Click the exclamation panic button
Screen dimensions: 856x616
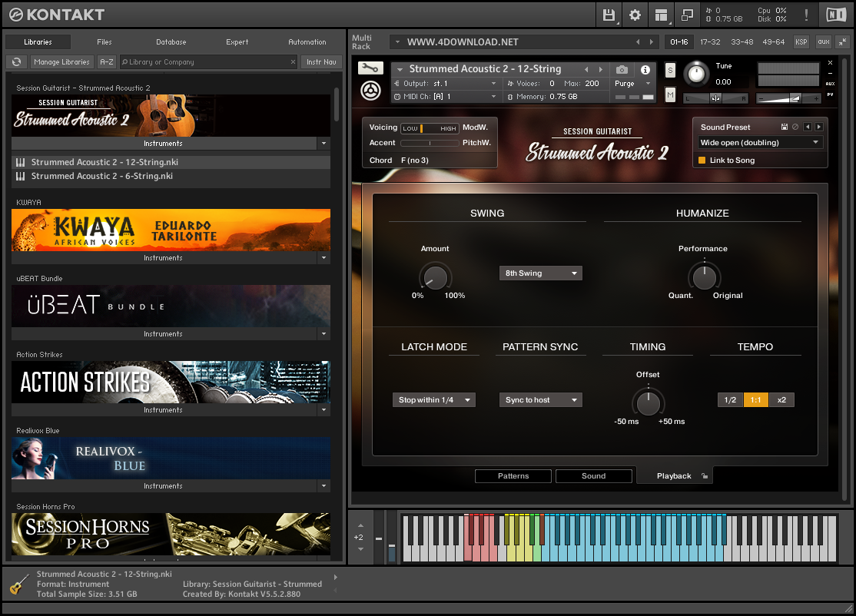click(x=806, y=15)
